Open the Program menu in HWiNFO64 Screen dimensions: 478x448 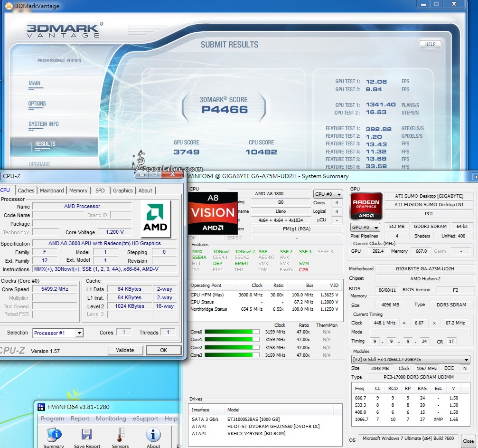(52, 419)
